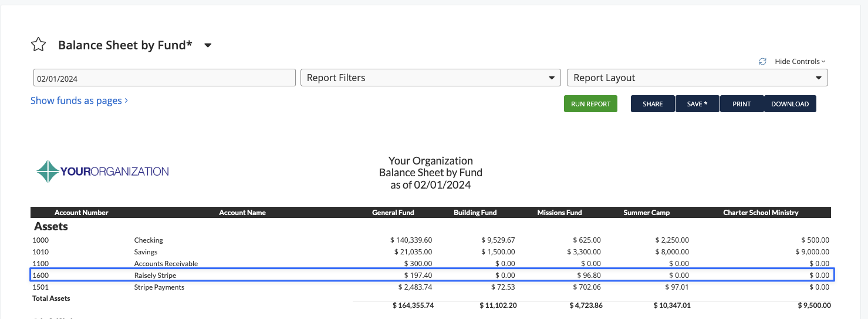Click the Account Number column header

click(82, 213)
